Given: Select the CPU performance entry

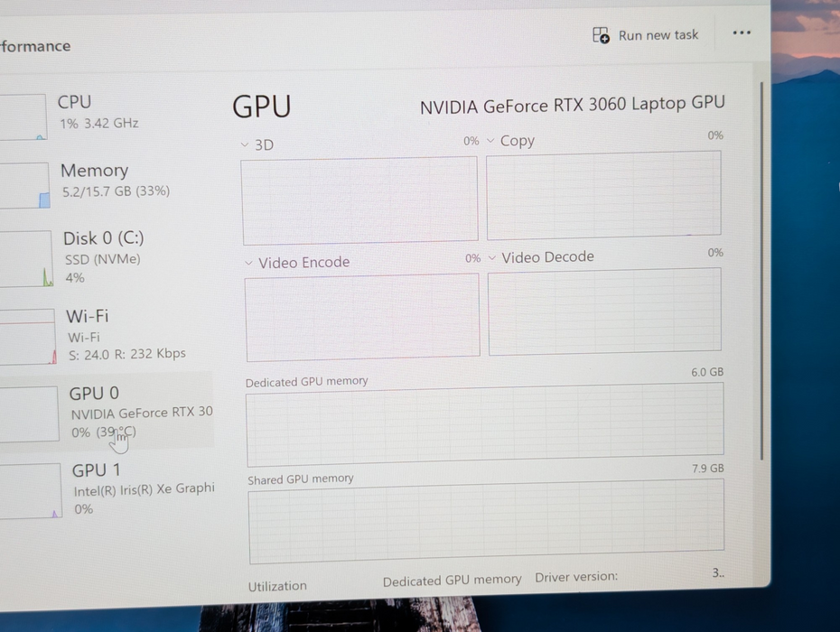Looking at the screenshot, I should pos(106,114).
